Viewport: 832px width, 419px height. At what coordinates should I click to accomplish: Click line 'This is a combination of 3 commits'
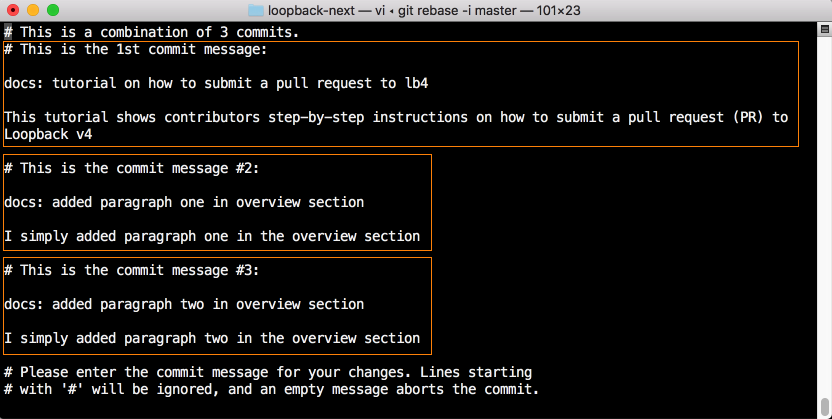(x=150, y=32)
